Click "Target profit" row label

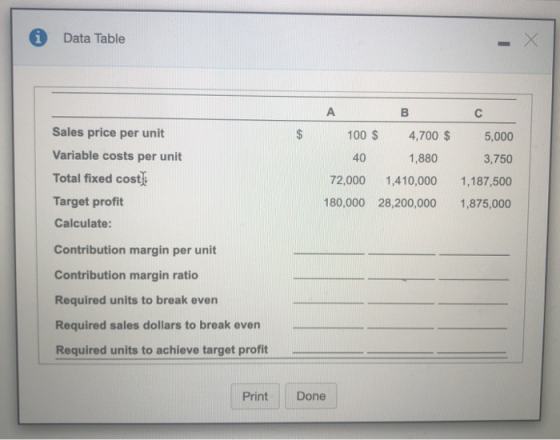(88, 201)
